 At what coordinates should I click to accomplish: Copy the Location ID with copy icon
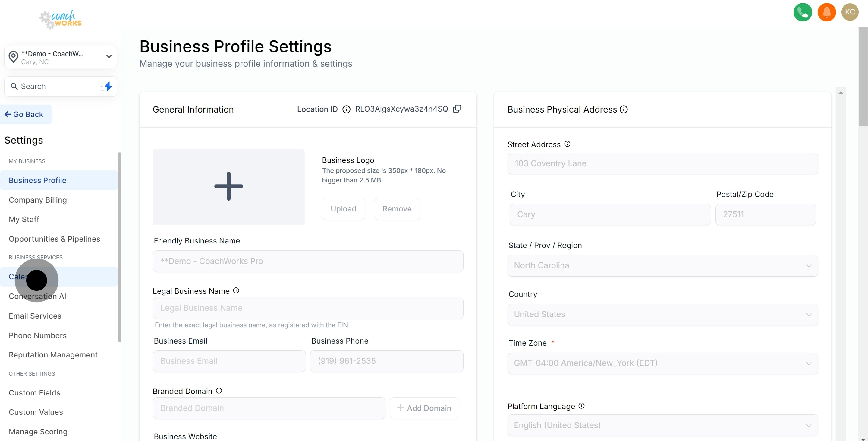coord(457,109)
